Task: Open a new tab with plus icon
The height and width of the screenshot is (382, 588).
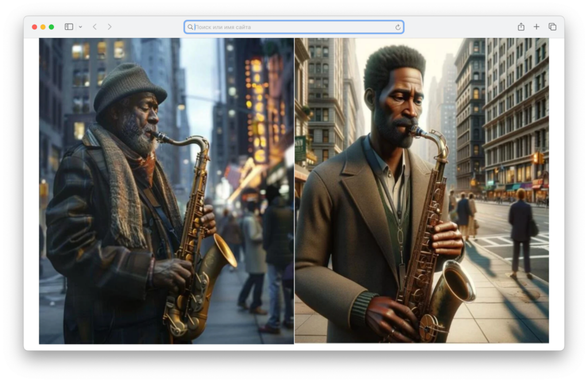Action: coord(536,26)
